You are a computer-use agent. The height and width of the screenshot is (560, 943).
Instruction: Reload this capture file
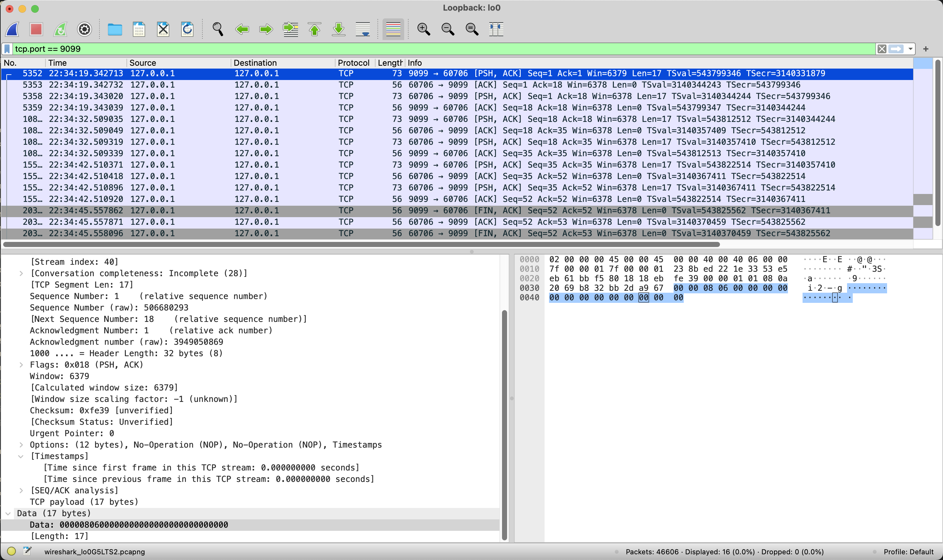(x=187, y=29)
